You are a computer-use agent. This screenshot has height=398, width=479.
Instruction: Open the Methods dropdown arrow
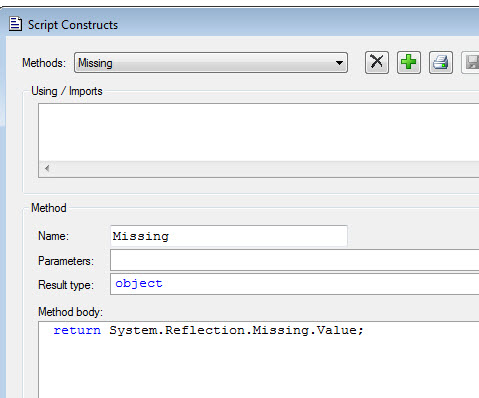pyautogui.click(x=339, y=63)
